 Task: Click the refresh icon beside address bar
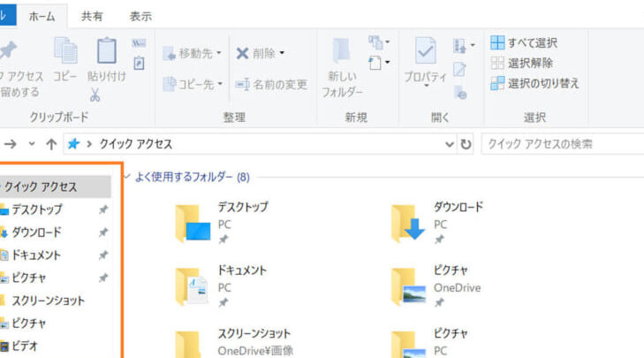coord(466,144)
